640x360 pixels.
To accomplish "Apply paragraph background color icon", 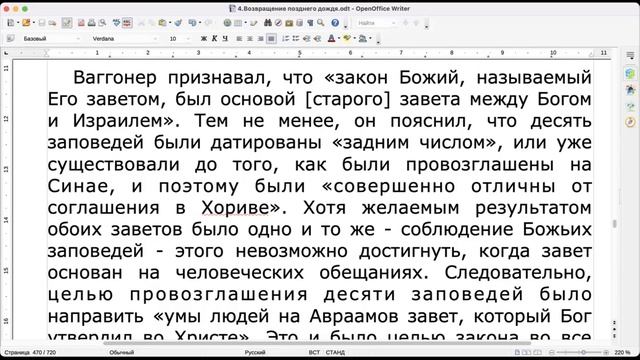I will [x=362, y=38].
